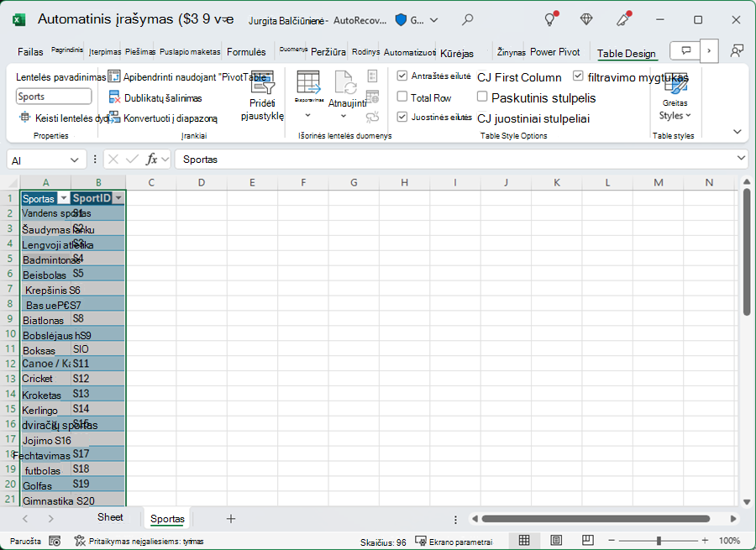Switch to Page Break Preview icon
Image resolution: width=756 pixels, height=550 pixels.
[x=588, y=541]
